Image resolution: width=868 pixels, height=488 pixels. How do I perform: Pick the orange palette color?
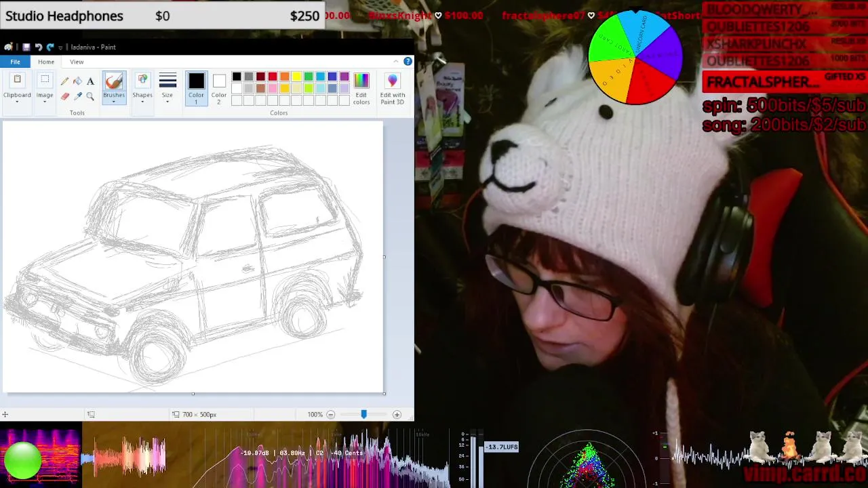[284, 77]
